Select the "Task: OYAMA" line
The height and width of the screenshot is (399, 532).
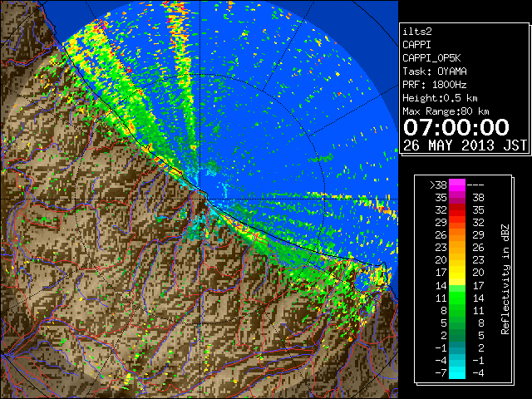click(435, 71)
